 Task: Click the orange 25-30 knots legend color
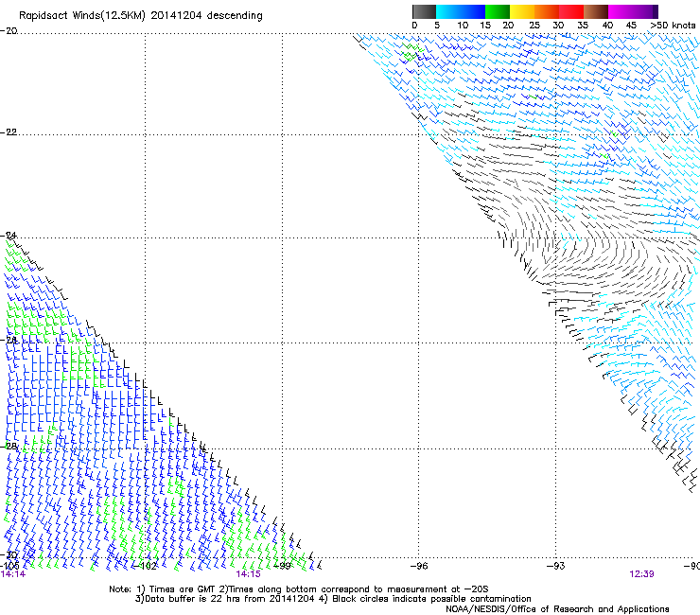(x=547, y=11)
